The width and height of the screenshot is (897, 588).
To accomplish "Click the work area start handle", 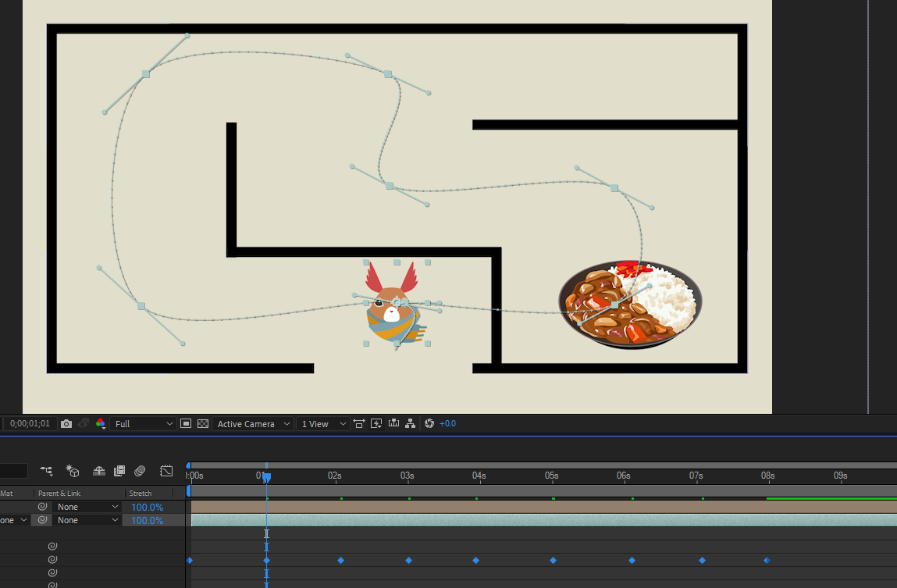I will point(189,490).
